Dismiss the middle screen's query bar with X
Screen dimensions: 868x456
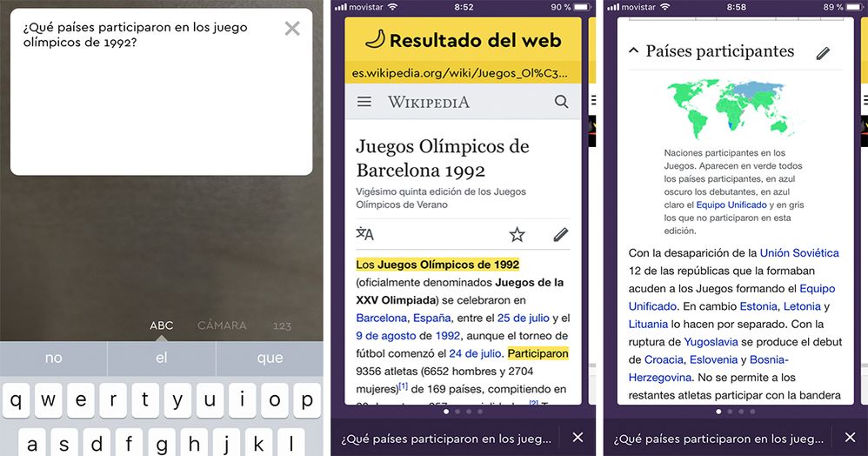tap(578, 437)
